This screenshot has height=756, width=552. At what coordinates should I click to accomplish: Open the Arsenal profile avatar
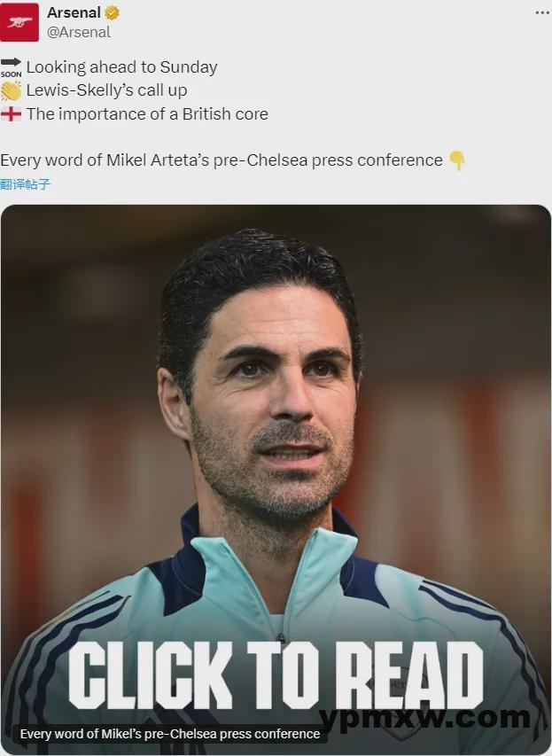point(19,22)
